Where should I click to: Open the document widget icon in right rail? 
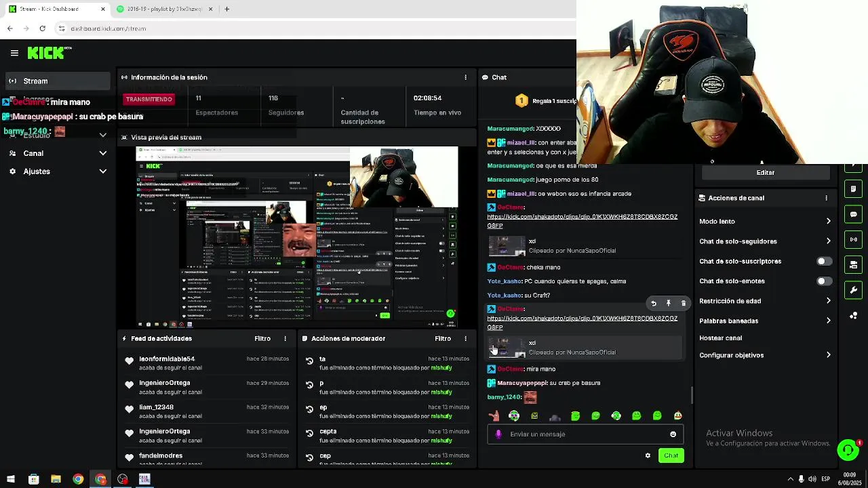pyautogui.click(x=853, y=189)
